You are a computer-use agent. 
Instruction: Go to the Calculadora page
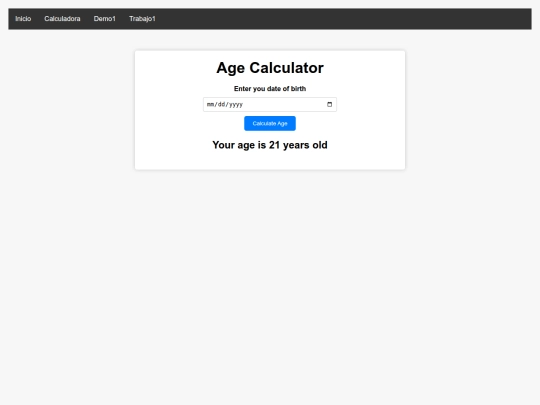click(62, 19)
